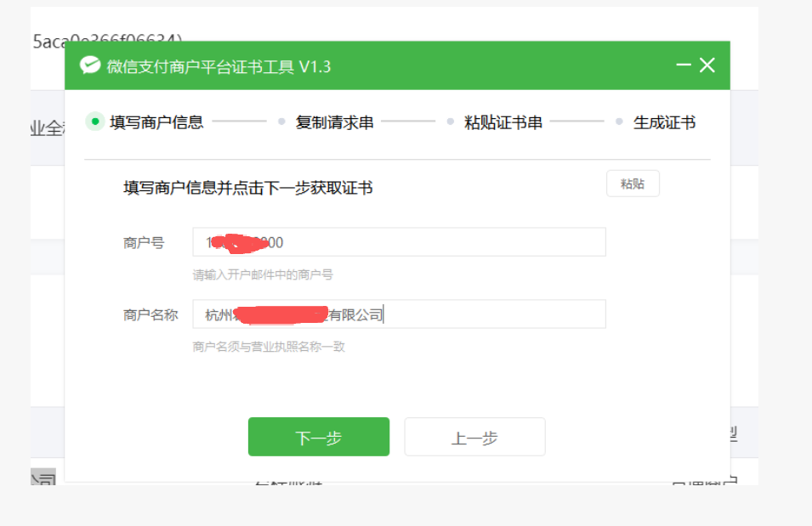Close the 微信支付商户平台证书工具 dialog

click(707, 65)
